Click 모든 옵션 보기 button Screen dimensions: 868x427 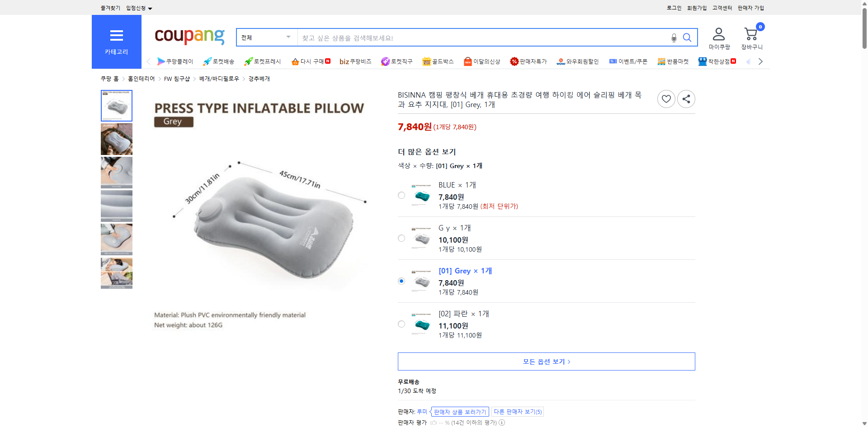(546, 361)
